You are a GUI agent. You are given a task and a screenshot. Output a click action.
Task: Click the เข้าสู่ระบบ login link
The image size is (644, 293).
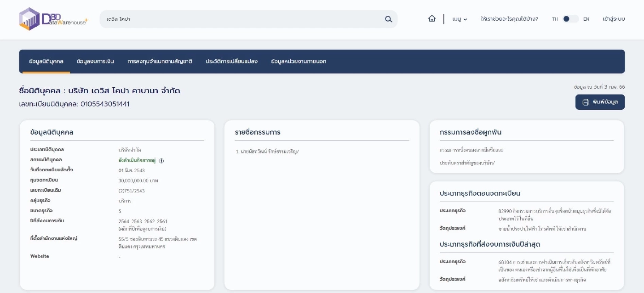point(614,19)
